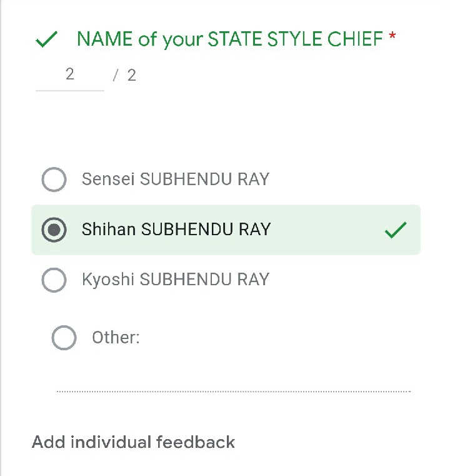The image size is (450, 476).
Task: Focus the awarded points field showing 2
Action: click(69, 75)
